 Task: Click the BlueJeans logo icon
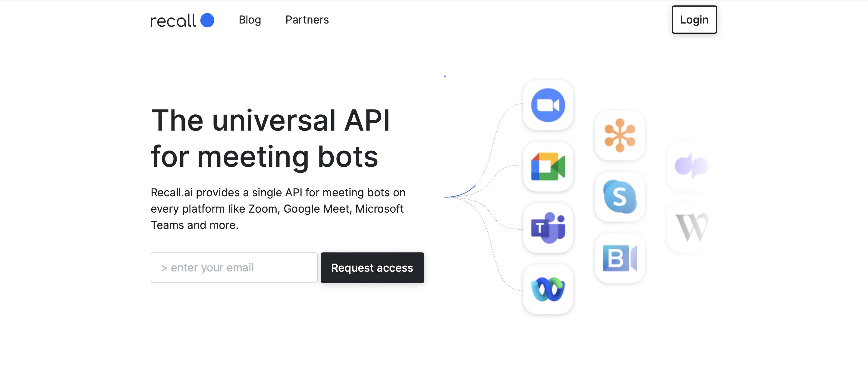click(620, 258)
